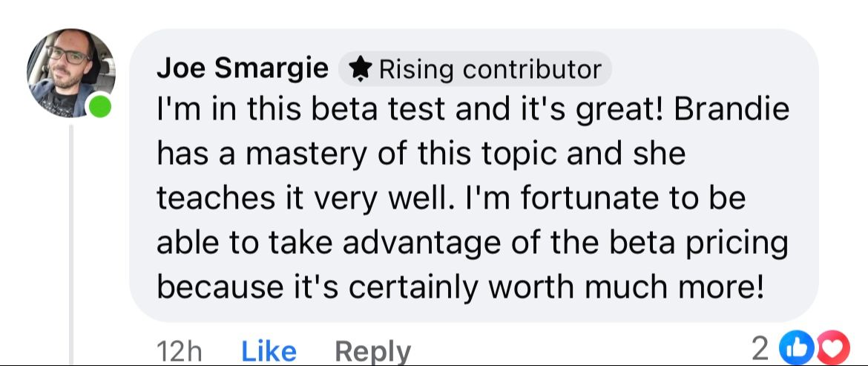
Task: Select the Rising contributor badge label
Action: point(490,69)
